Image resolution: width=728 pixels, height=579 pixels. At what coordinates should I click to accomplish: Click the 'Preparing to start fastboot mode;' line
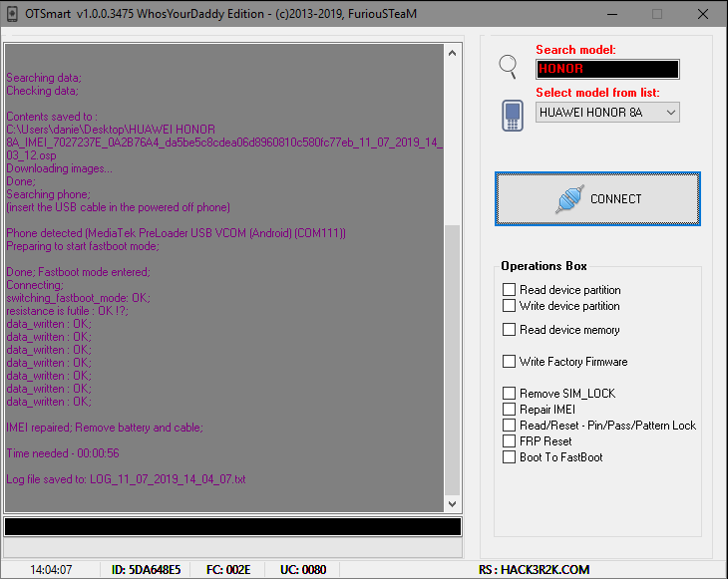83,246
